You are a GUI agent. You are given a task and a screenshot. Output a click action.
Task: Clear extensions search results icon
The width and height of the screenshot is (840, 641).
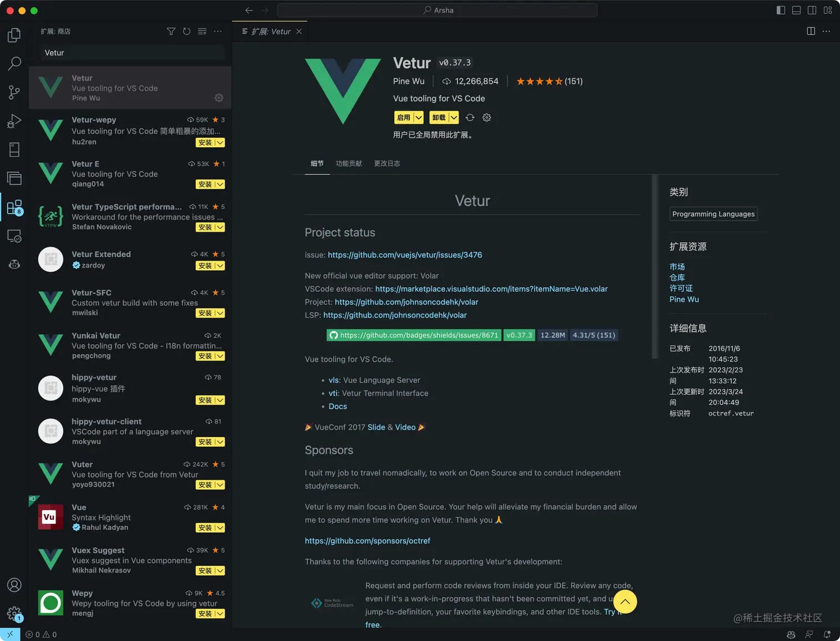[202, 31]
